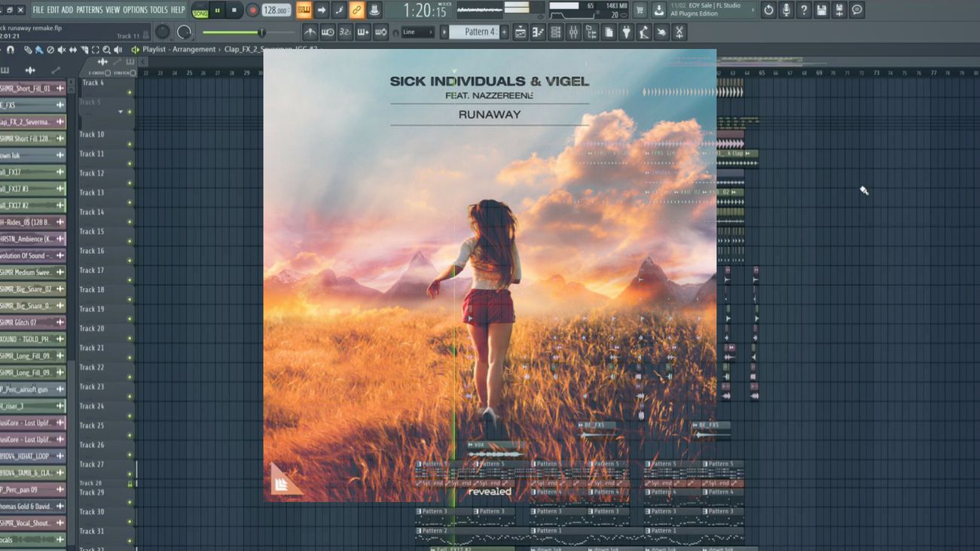The width and height of the screenshot is (980, 551).
Task: Expand Track 5 group dropdown arrow
Action: tap(121, 112)
